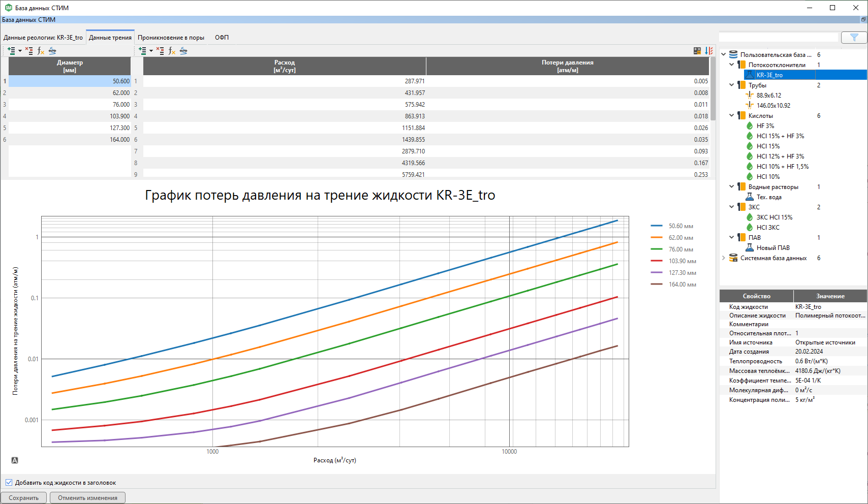Select the KR-3E_tro fluid item

(769, 75)
